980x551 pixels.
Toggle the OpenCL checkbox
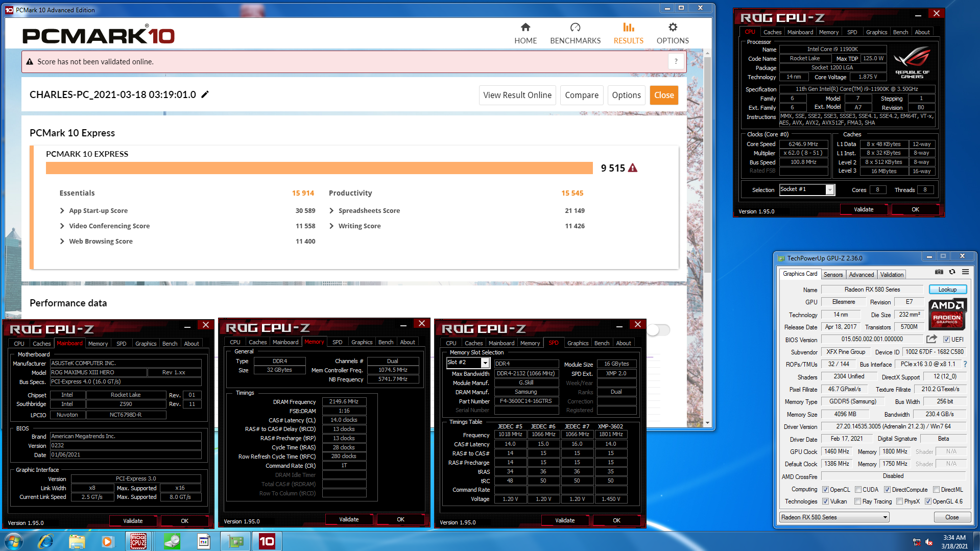click(825, 490)
